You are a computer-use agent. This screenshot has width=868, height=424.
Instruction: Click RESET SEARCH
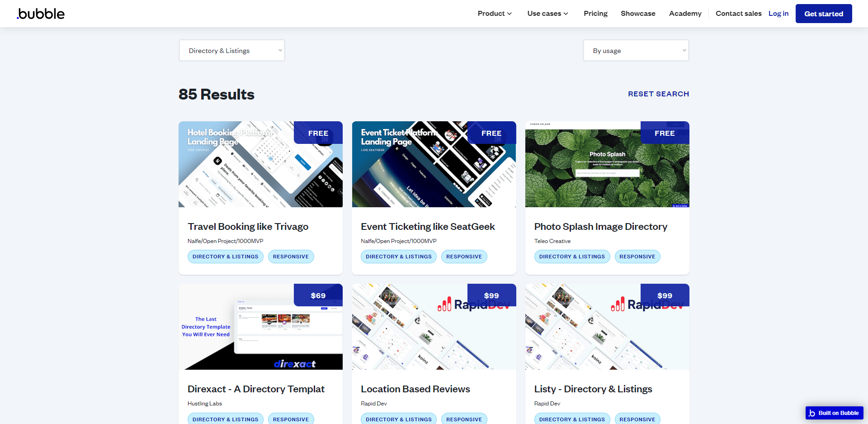pyautogui.click(x=658, y=94)
